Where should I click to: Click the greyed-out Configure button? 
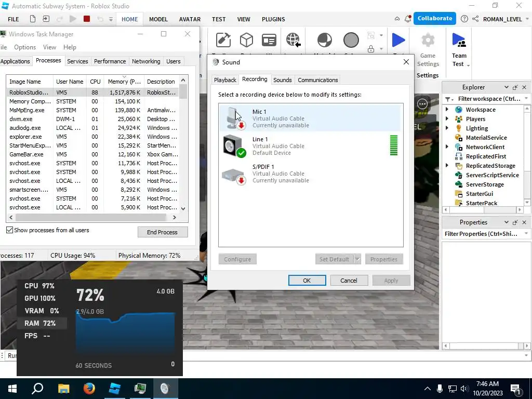click(237, 259)
